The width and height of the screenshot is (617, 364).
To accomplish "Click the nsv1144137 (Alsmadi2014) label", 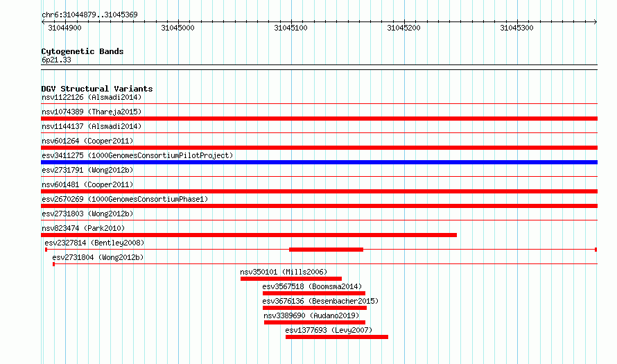I will tap(92, 126).
